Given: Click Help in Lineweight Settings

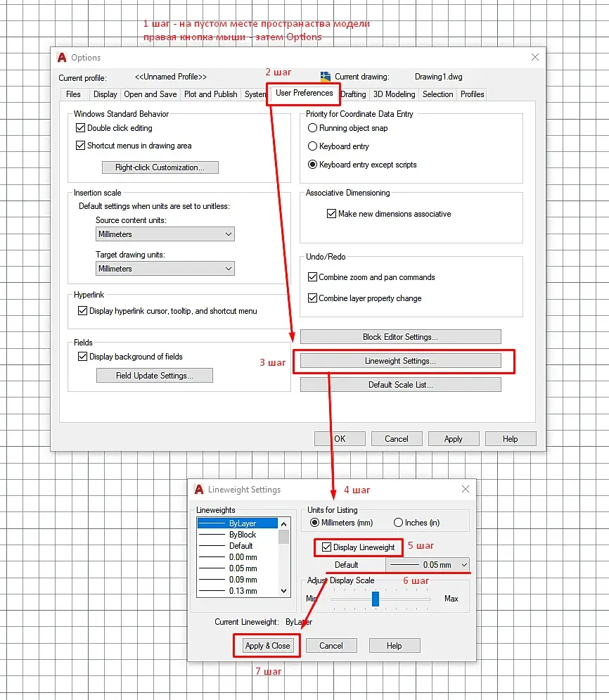Looking at the screenshot, I should tap(394, 646).
